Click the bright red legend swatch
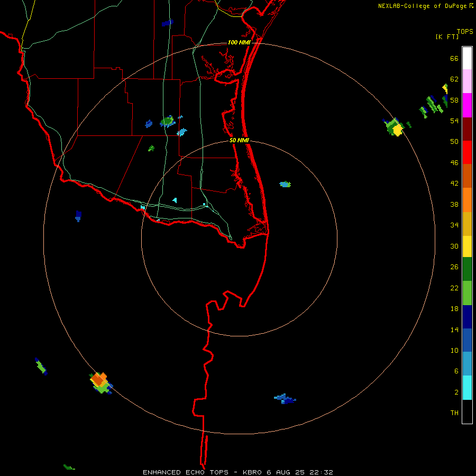This screenshot has height=476, width=476. [467, 152]
